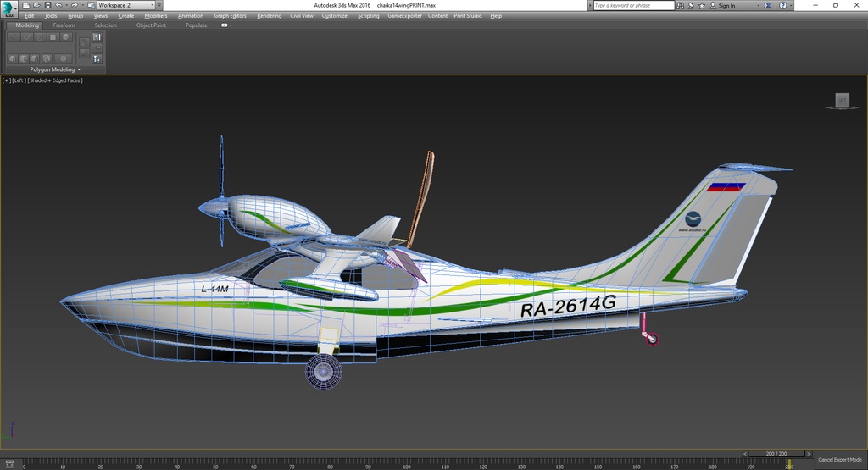
Task: Save the file with the floppy disk icon
Action: [47, 5]
